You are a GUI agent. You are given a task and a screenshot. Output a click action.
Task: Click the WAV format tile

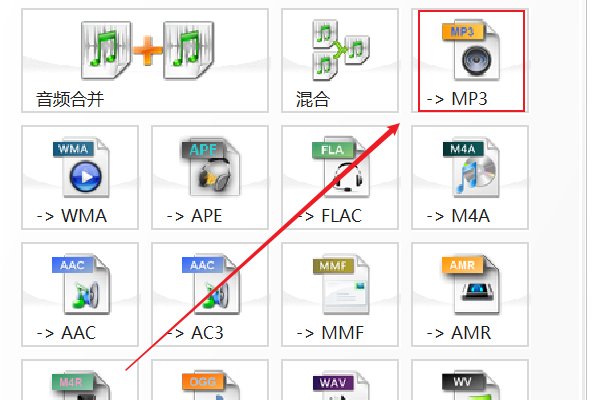pyautogui.click(x=340, y=380)
